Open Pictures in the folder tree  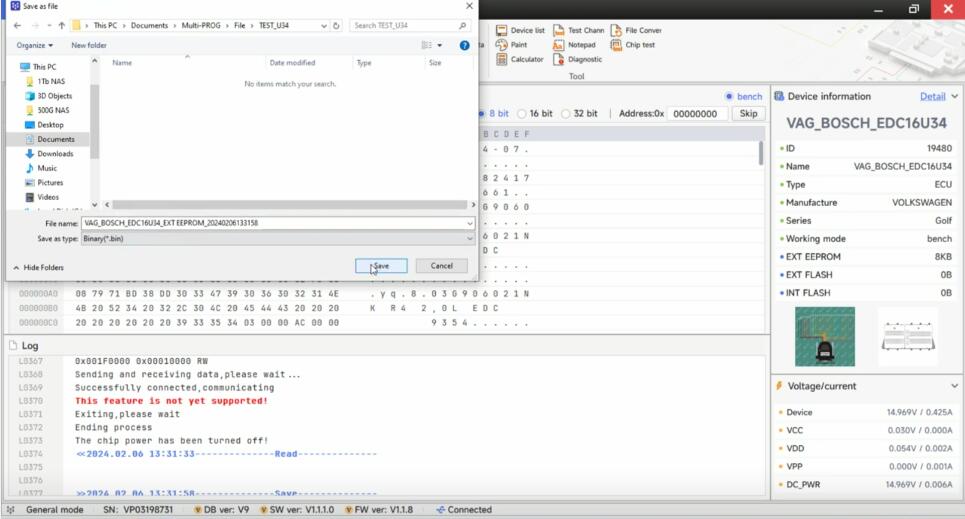44,183
